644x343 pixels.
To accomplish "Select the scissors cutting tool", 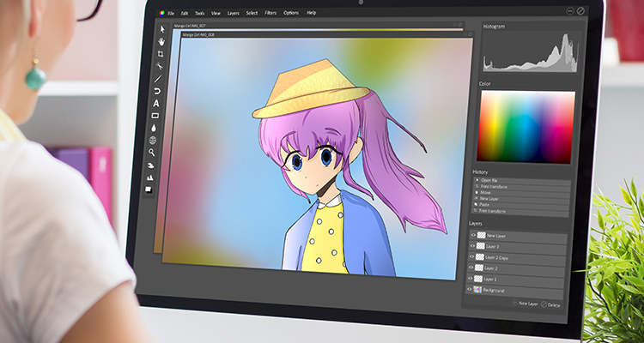I will pos(160,66).
